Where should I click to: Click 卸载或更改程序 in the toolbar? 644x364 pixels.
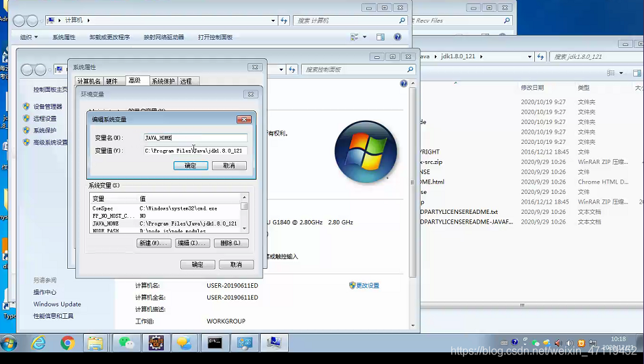coord(110,37)
